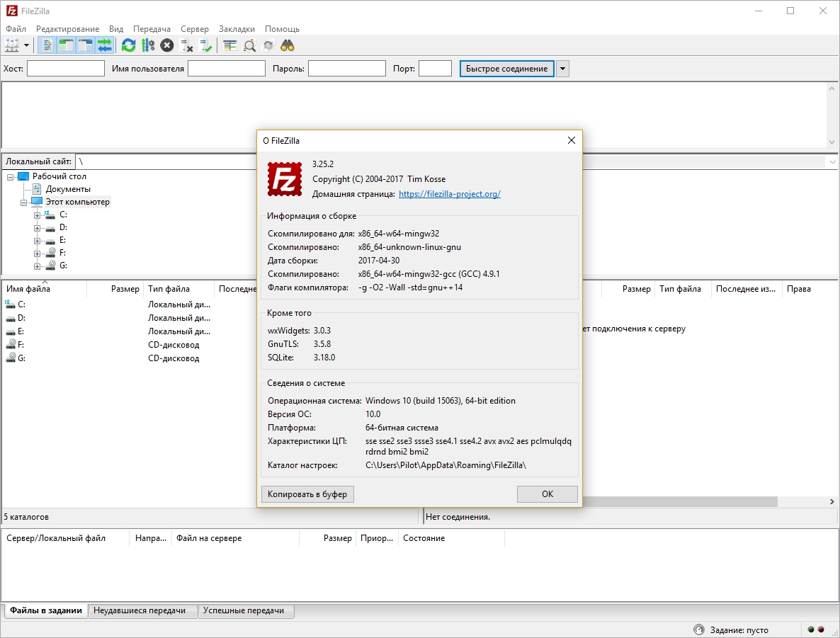Expand the F: drive in tree
Screen dimensions: 840x638
point(37,254)
